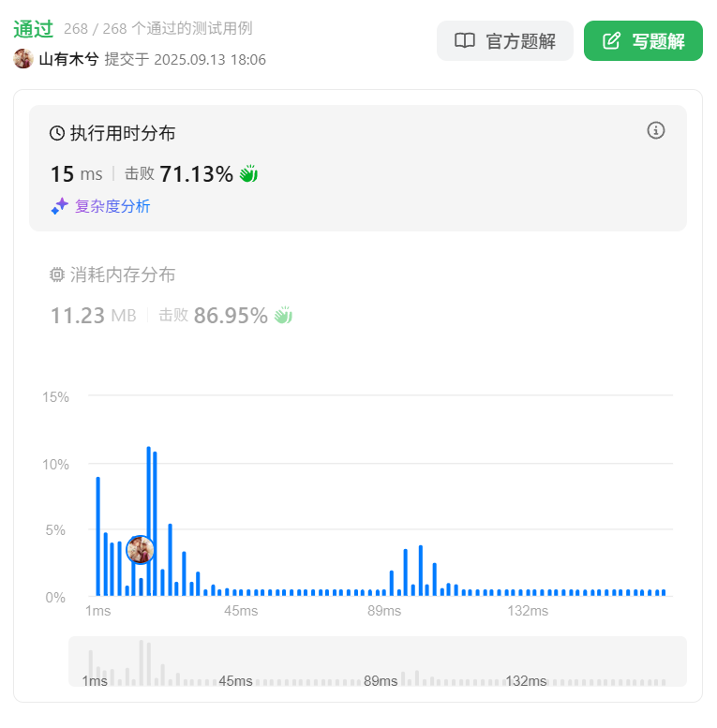
Task: Click the first blue bar at 1ms
Action: coord(98,536)
